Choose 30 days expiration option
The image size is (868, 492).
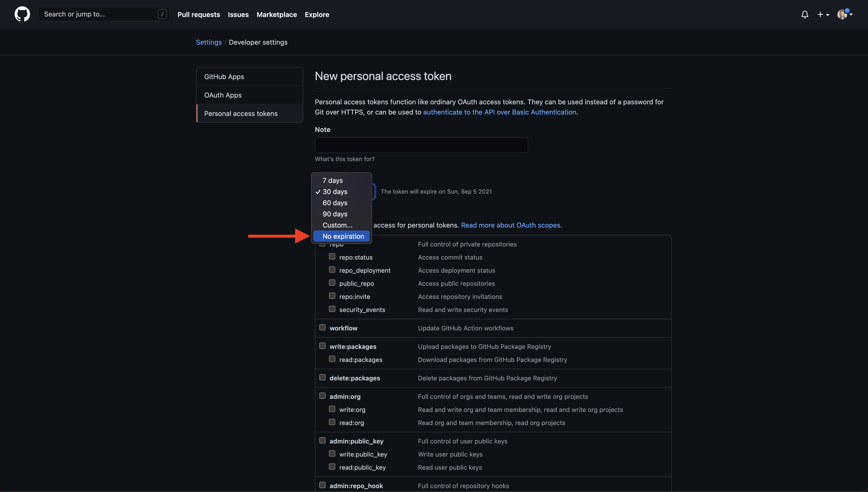coord(341,192)
